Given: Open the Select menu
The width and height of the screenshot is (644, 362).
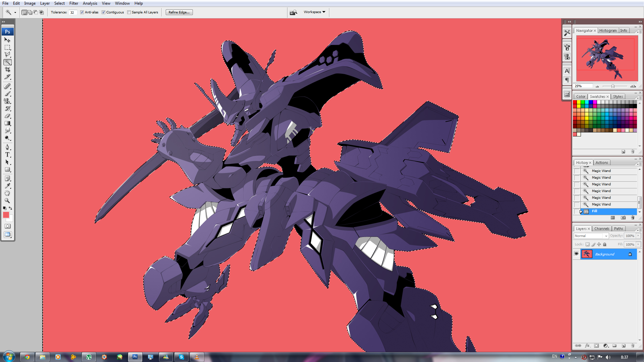Looking at the screenshot, I should (59, 3).
